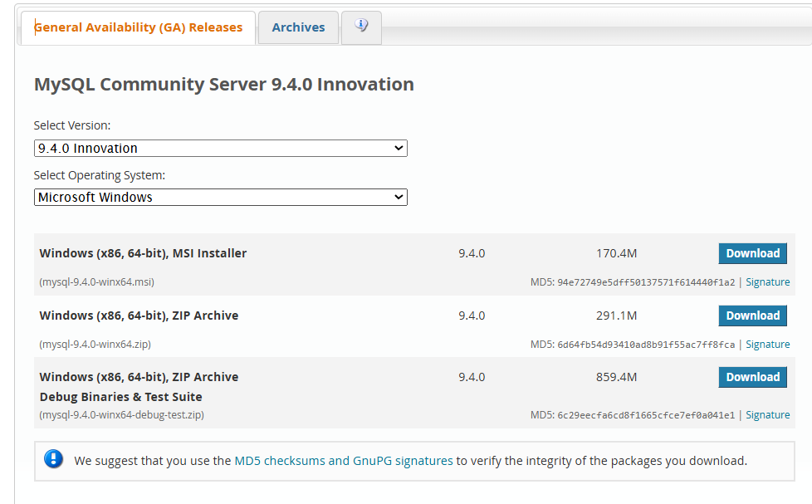812x504 pixels.
Task: Click the Select Version: label
Action: 72,125
